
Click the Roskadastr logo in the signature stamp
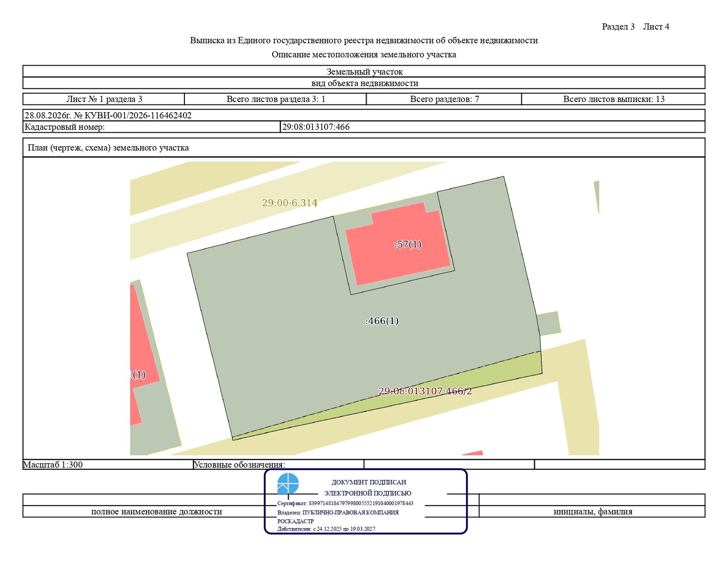288,484
